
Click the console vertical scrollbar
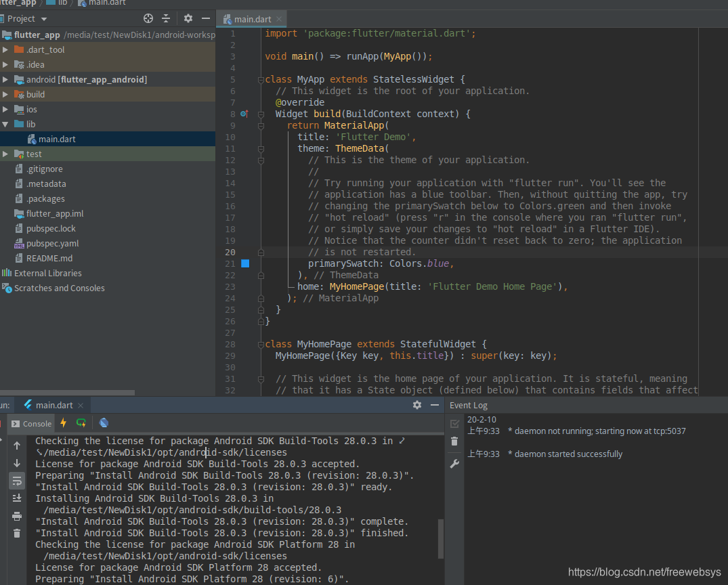(x=441, y=538)
